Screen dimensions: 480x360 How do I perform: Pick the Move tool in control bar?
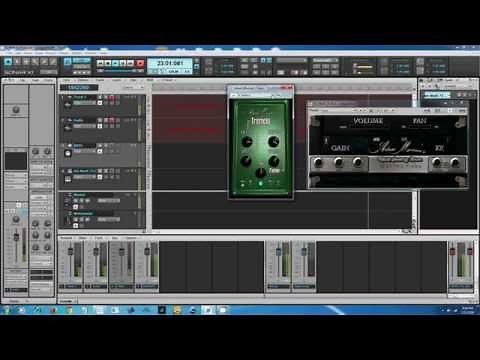[26, 62]
